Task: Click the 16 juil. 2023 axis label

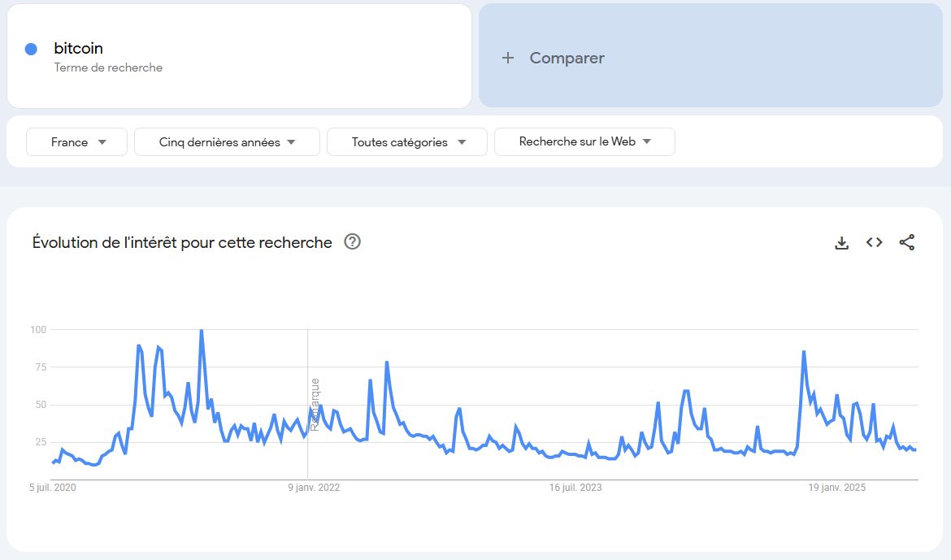Action: click(x=575, y=488)
